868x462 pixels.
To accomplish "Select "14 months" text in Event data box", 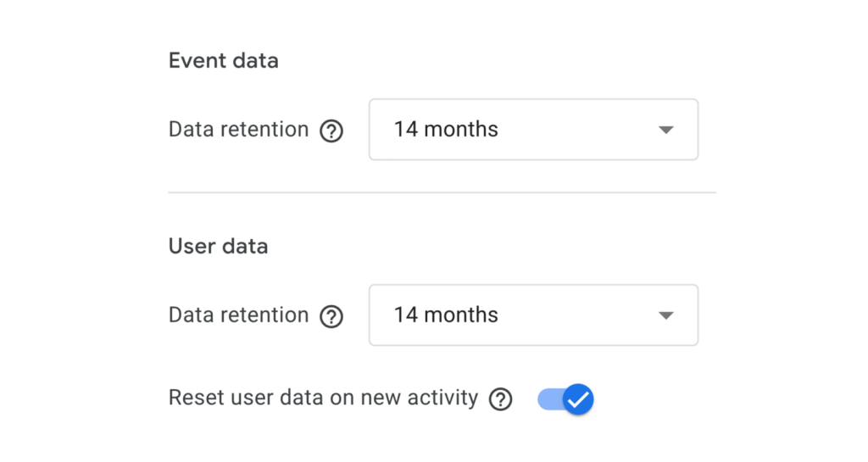I will click(x=446, y=130).
